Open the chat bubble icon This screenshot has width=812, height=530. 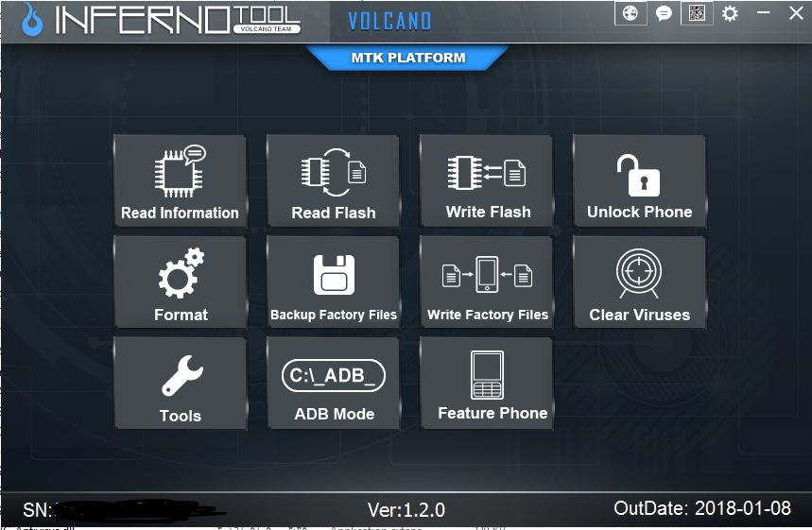coord(664,13)
